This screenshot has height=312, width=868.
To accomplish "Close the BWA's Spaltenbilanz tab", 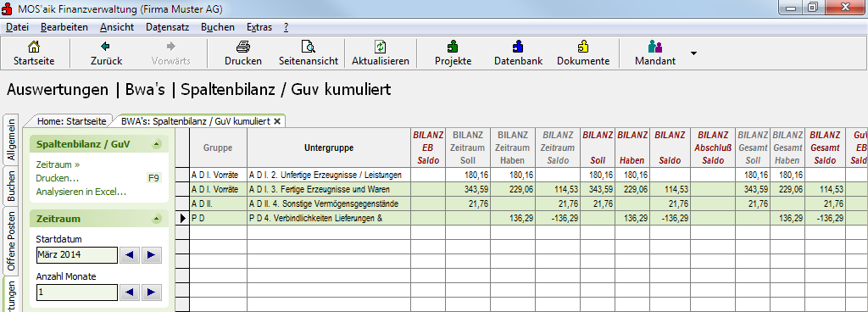I will (277, 120).
